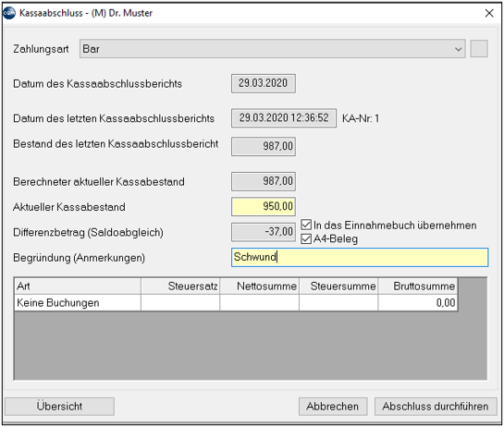Viewport: 504px width, 427px height.
Task: Open the Übersicht overview button
Action: pos(59,407)
